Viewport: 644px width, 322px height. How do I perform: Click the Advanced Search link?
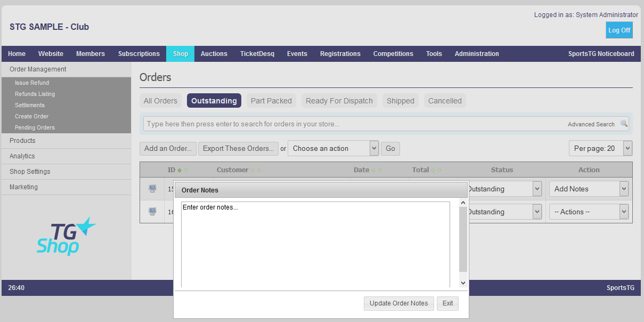coord(591,124)
